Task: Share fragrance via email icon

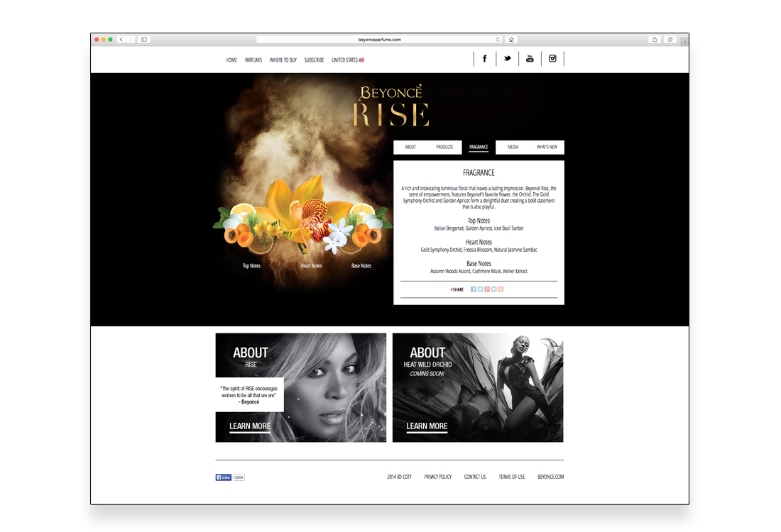Action: click(494, 289)
